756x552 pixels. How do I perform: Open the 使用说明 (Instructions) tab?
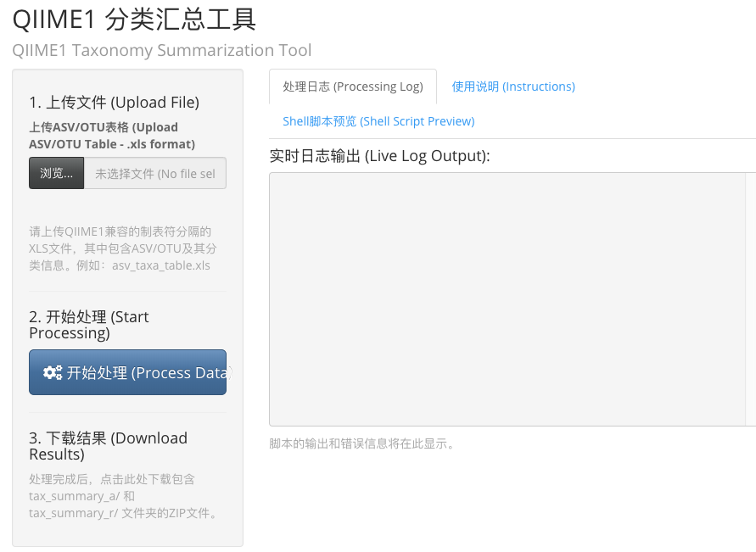pyautogui.click(x=513, y=86)
